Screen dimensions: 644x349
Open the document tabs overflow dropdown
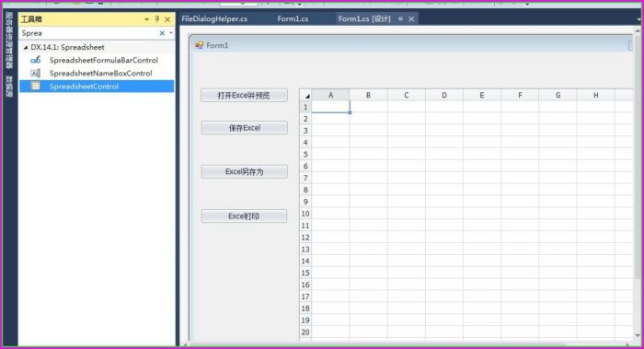coord(638,19)
